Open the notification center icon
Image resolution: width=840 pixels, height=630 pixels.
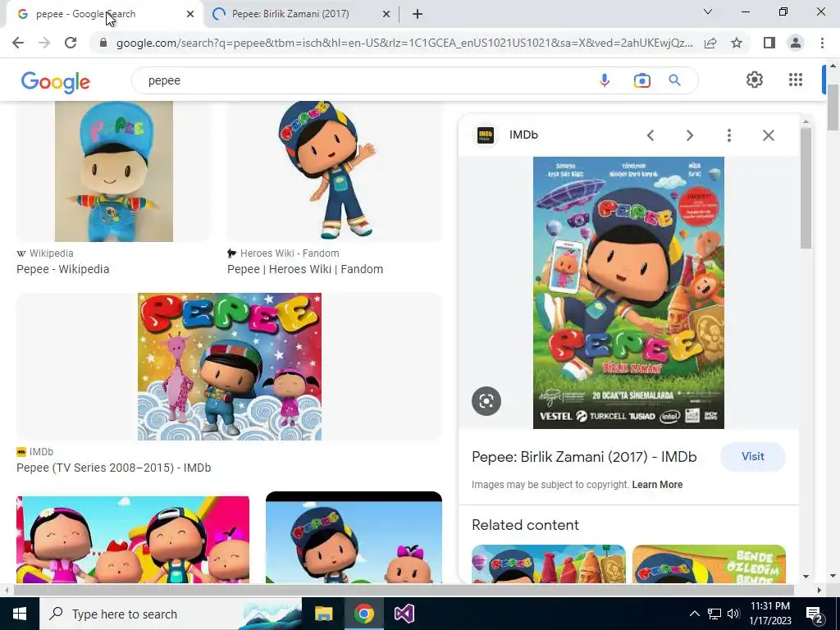[x=815, y=614]
